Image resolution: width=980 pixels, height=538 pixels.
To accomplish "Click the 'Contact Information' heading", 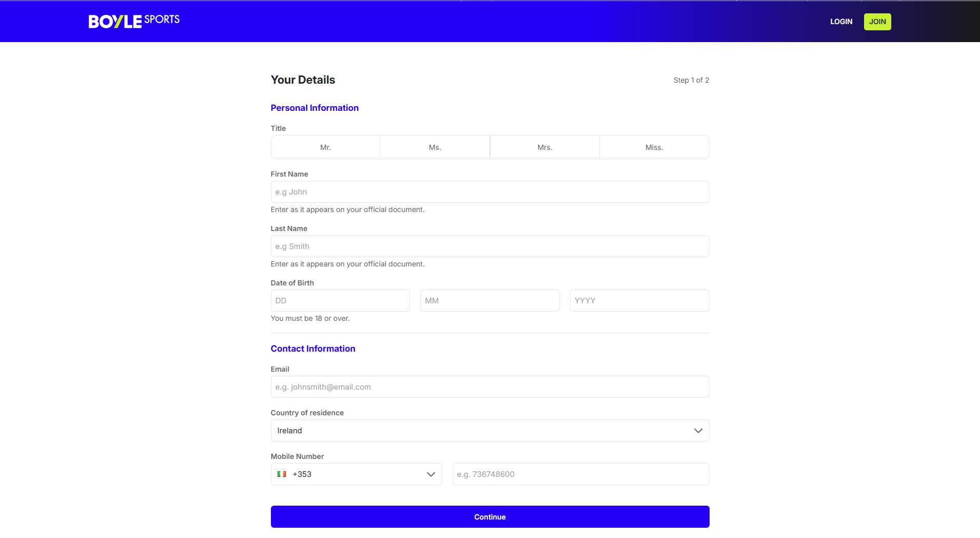I will [x=313, y=349].
